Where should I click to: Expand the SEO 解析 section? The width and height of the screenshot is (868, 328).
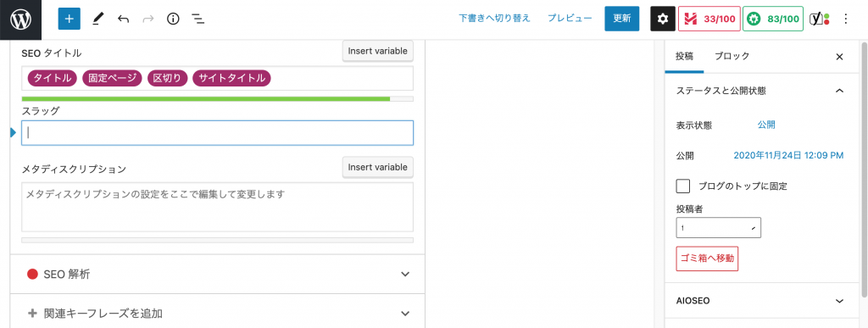[x=218, y=274]
